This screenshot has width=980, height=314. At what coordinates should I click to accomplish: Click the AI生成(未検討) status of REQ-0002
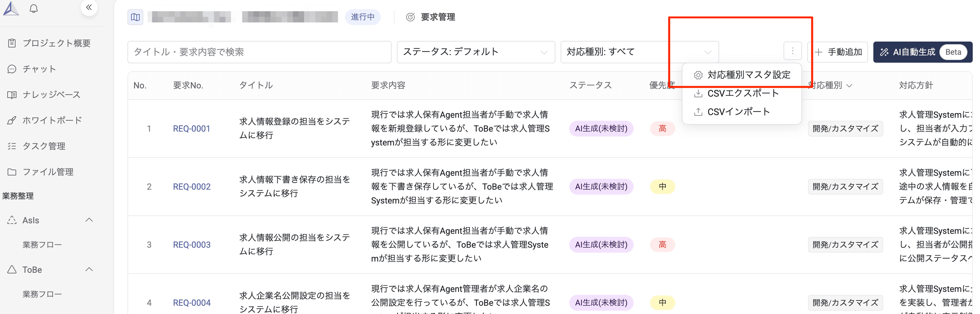[x=601, y=187]
